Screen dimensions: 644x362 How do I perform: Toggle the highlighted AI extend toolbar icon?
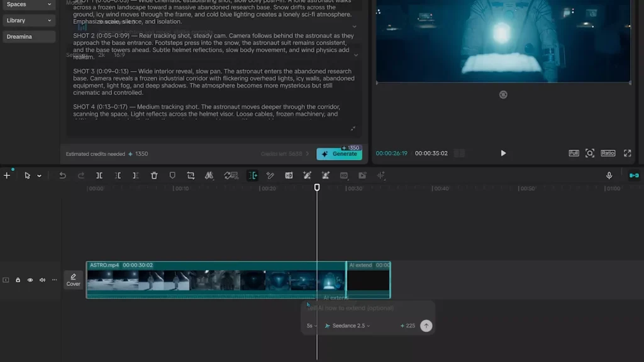click(x=253, y=176)
